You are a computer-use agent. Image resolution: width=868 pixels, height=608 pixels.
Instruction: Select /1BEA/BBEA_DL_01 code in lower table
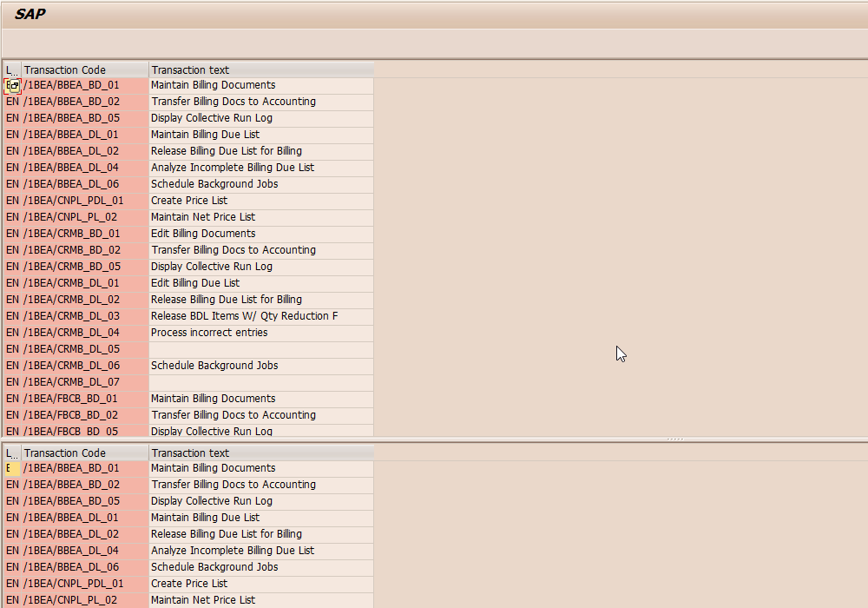coord(85,518)
